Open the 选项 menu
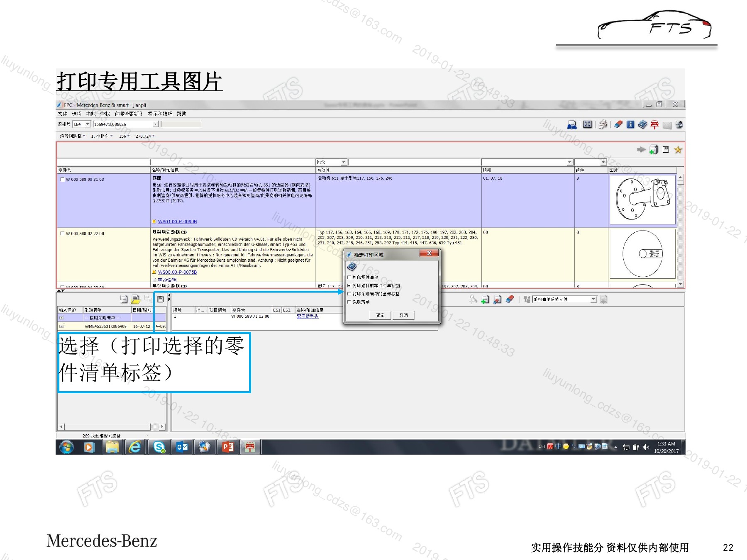The height and width of the screenshot is (560, 747). click(x=77, y=114)
